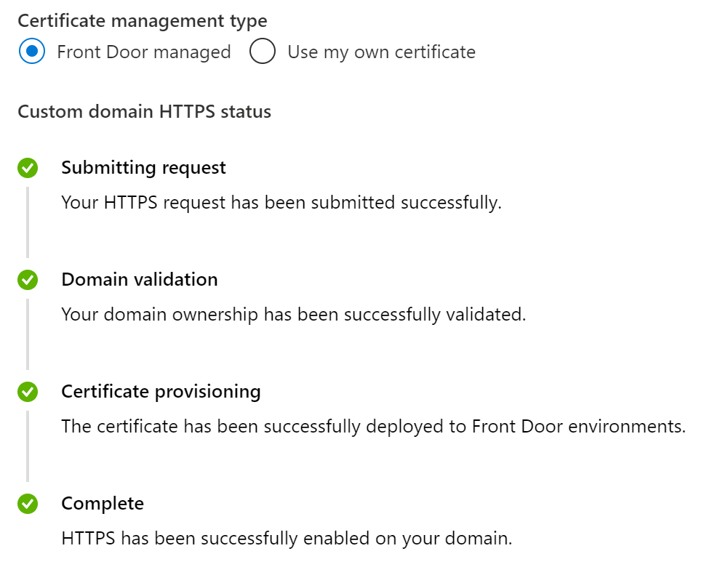
Task: Click the 'Front Door managed' label text
Action: pyautogui.click(x=144, y=52)
